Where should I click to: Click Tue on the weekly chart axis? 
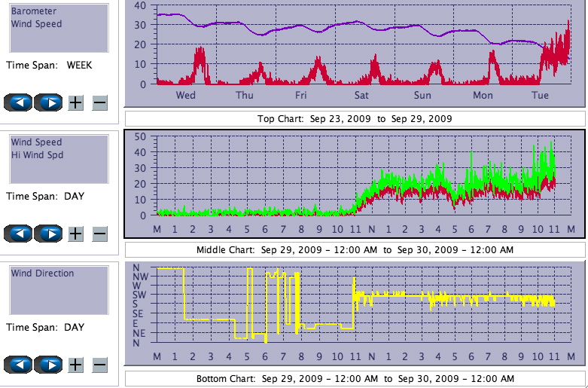[x=540, y=95]
